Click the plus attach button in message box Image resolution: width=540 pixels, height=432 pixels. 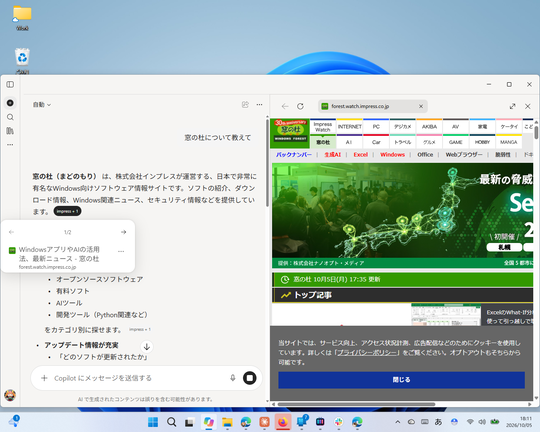44,378
